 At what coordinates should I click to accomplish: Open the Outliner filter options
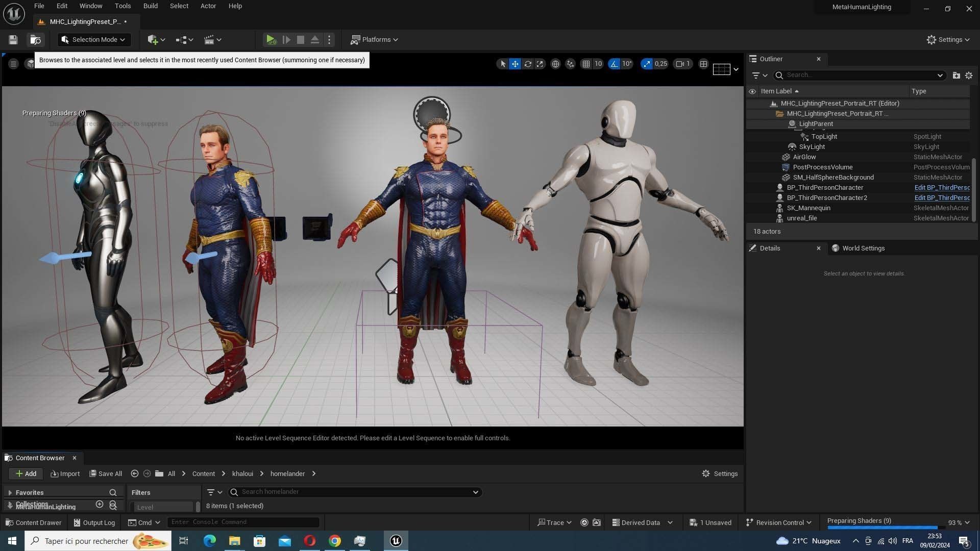(759, 76)
